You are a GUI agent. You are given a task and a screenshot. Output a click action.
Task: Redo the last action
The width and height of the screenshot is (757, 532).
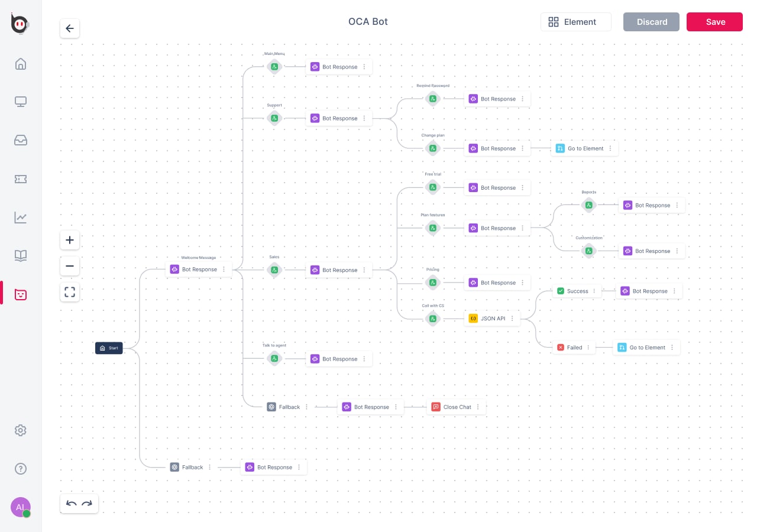point(87,504)
